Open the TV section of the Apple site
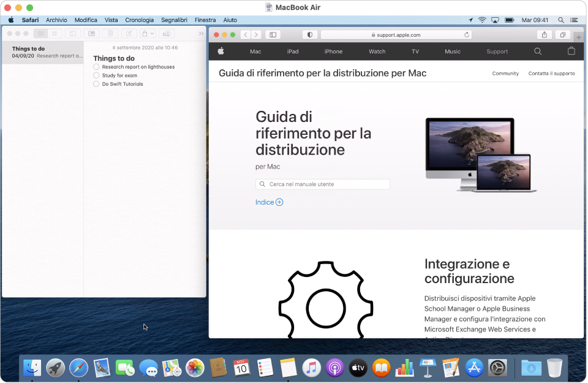588x383 pixels. click(415, 51)
